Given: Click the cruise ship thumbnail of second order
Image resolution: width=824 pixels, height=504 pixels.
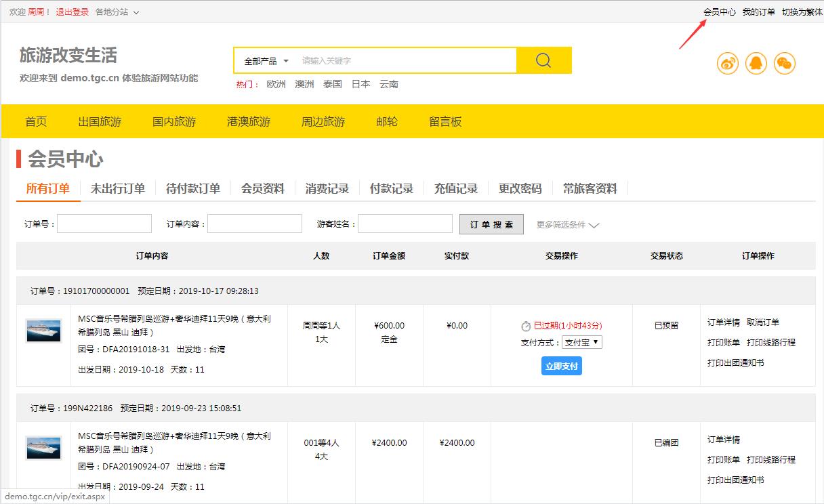Looking at the screenshot, I should click(43, 448).
